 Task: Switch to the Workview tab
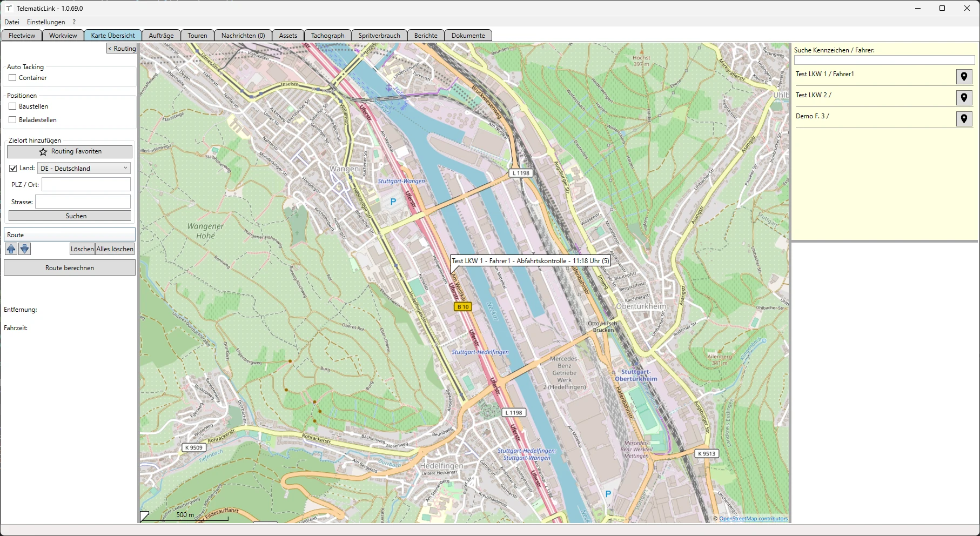coord(63,36)
